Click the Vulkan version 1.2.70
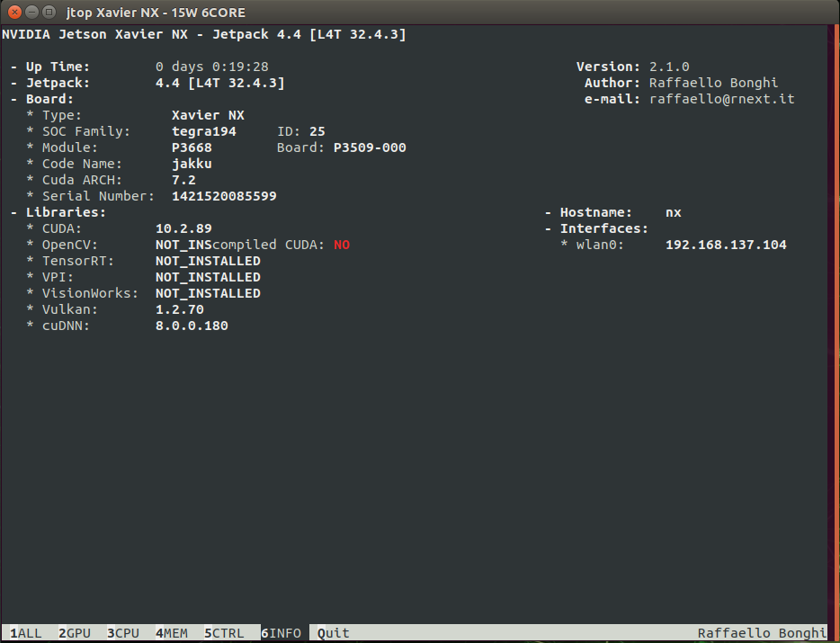 pyautogui.click(x=180, y=309)
